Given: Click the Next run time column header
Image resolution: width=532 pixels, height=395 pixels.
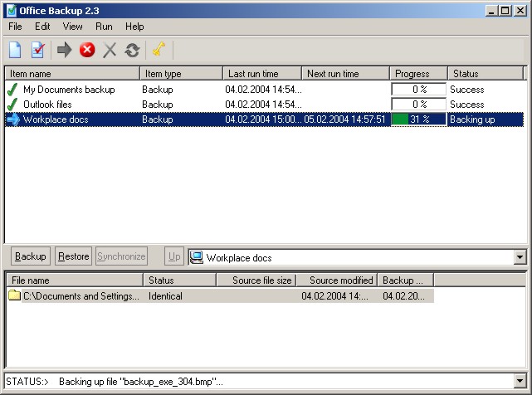Looking at the screenshot, I should 345,74.
